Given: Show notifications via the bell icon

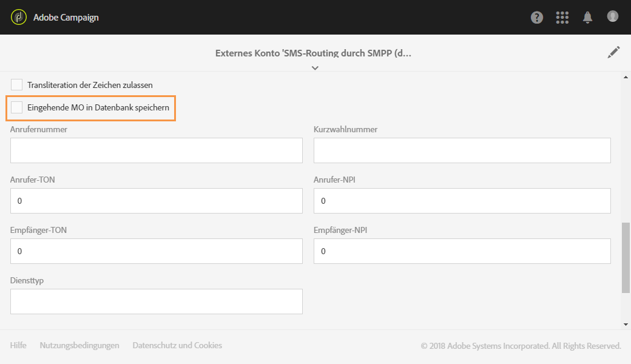Looking at the screenshot, I should (x=587, y=18).
